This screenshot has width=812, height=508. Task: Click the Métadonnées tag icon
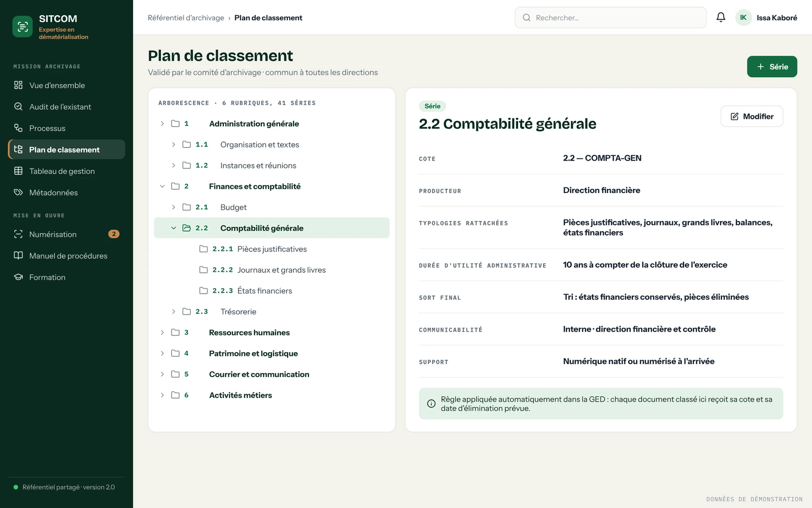18,193
